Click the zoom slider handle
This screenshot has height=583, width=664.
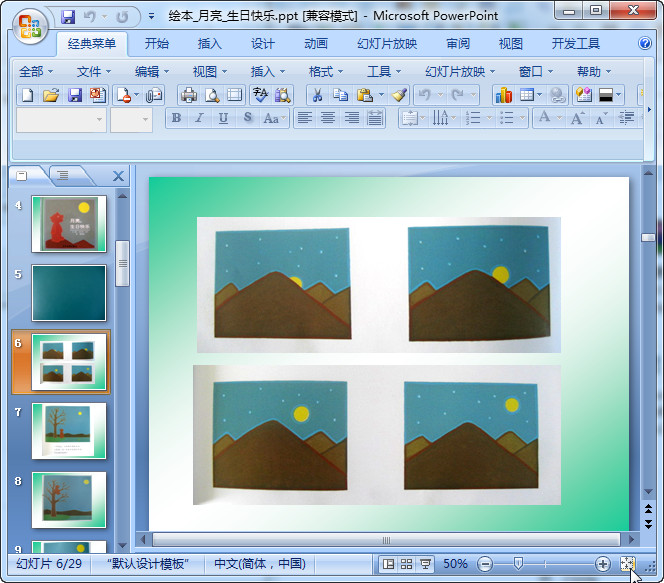(x=518, y=564)
